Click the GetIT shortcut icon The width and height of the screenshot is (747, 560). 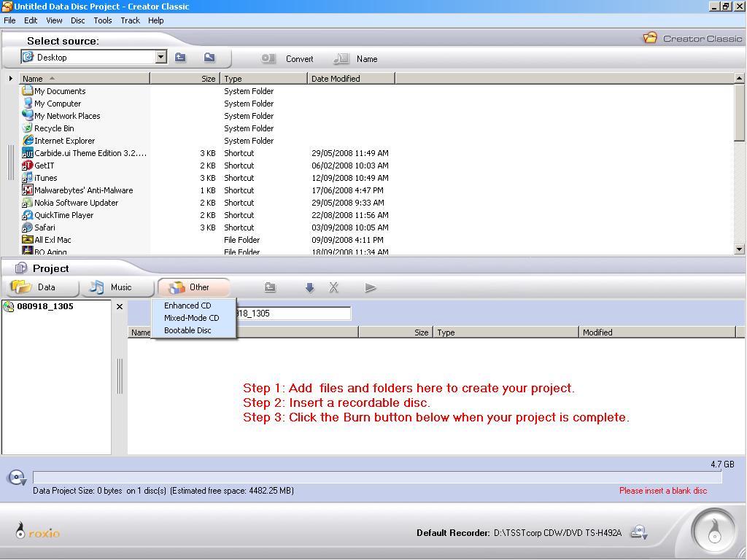coord(28,165)
